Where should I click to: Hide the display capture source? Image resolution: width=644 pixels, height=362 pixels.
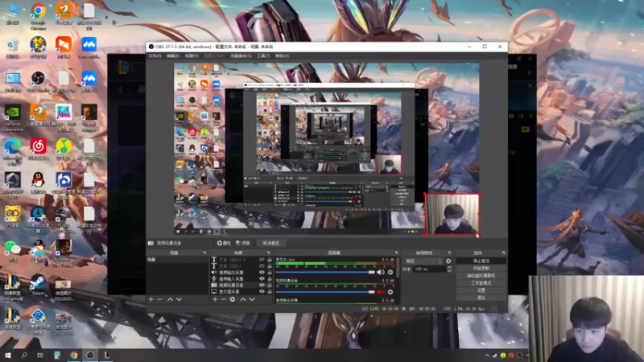[x=262, y=291]
